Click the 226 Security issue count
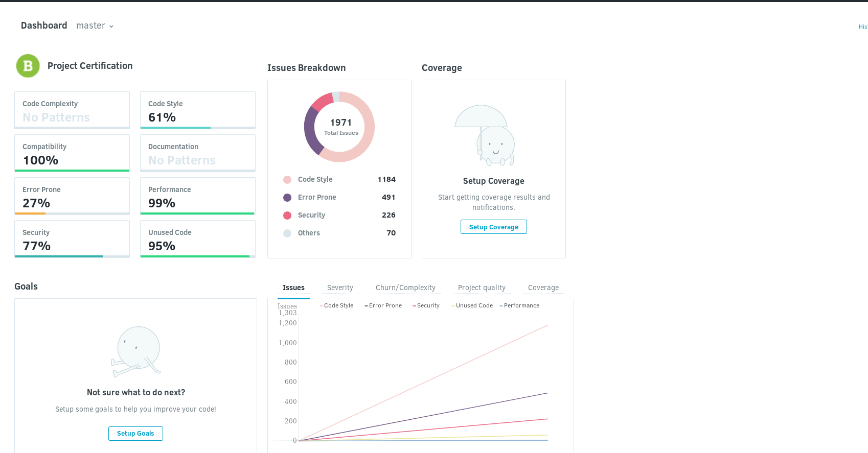 [389, 215]
